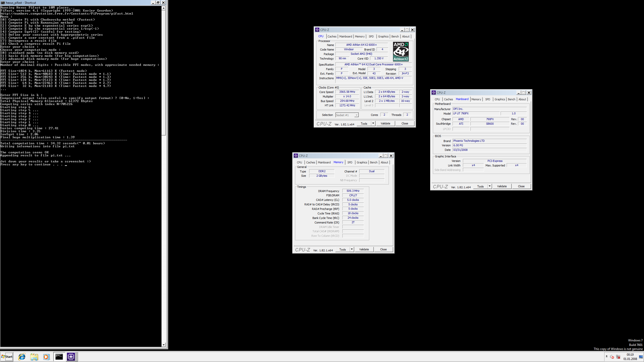Click Close button in Mainboard window
This screenshot has height=362, width=644.
point(521,186)
